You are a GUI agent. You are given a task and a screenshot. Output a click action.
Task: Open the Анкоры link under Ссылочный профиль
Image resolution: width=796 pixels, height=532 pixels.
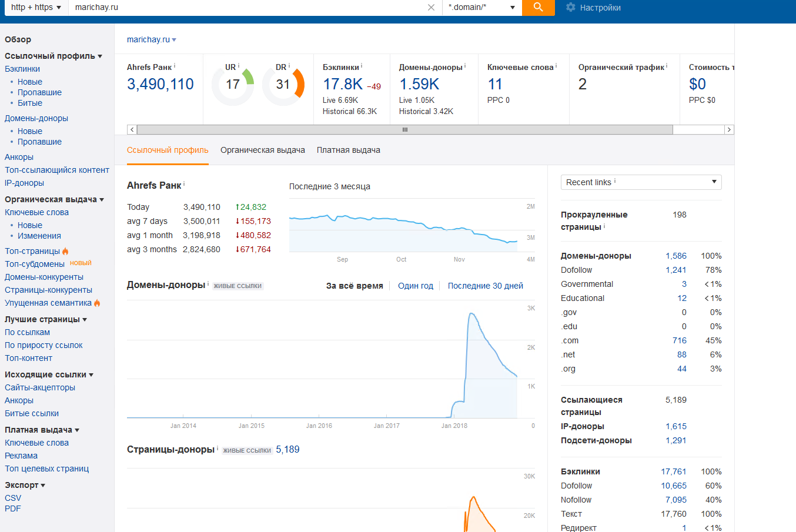(19, 157)
